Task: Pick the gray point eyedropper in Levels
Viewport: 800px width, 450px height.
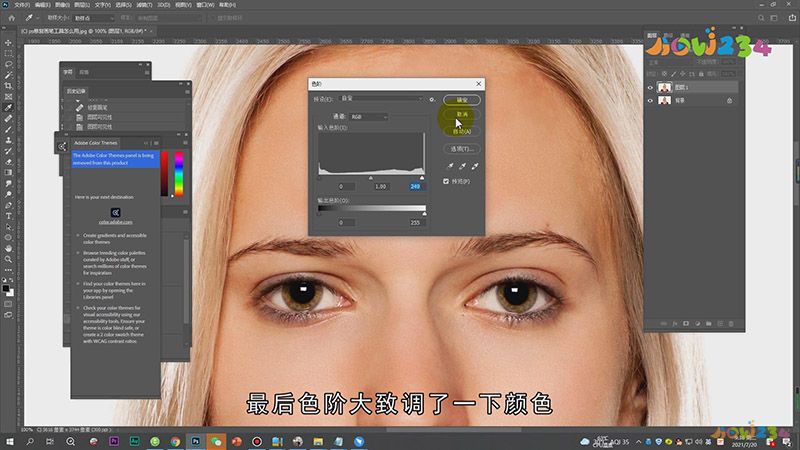Action: coord(462,166)
